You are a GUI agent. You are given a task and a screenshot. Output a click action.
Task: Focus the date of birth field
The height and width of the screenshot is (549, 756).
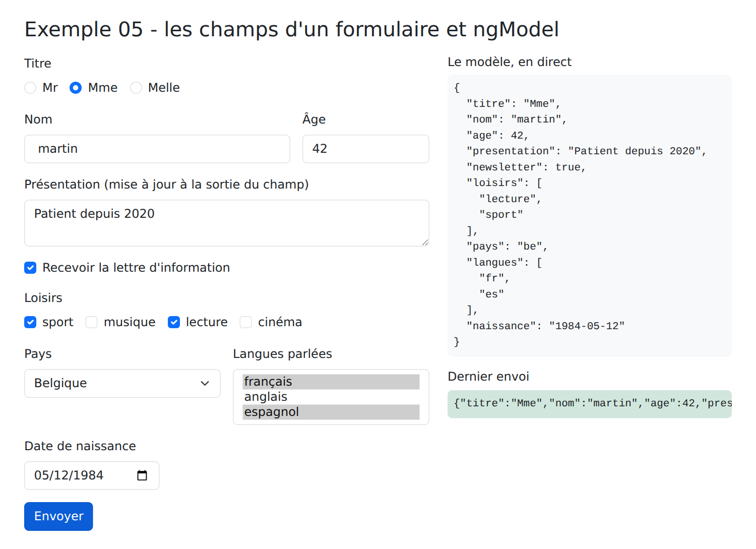[x=92, y=475]
